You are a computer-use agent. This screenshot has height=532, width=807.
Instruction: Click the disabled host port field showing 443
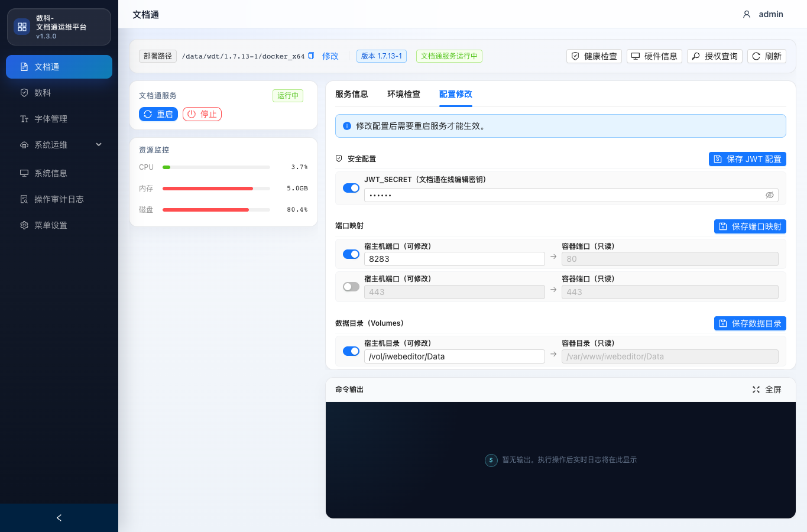click(455, 292)
